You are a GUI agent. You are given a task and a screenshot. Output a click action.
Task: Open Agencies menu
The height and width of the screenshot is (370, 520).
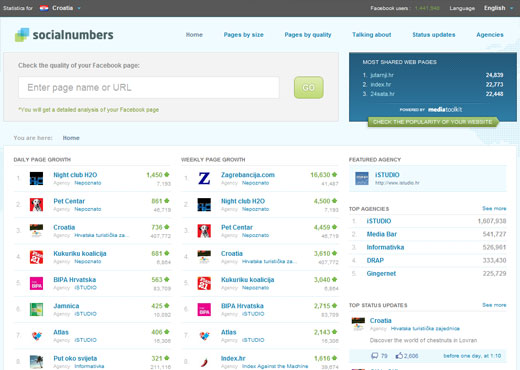pyautogui.click(x=490, y=35)
